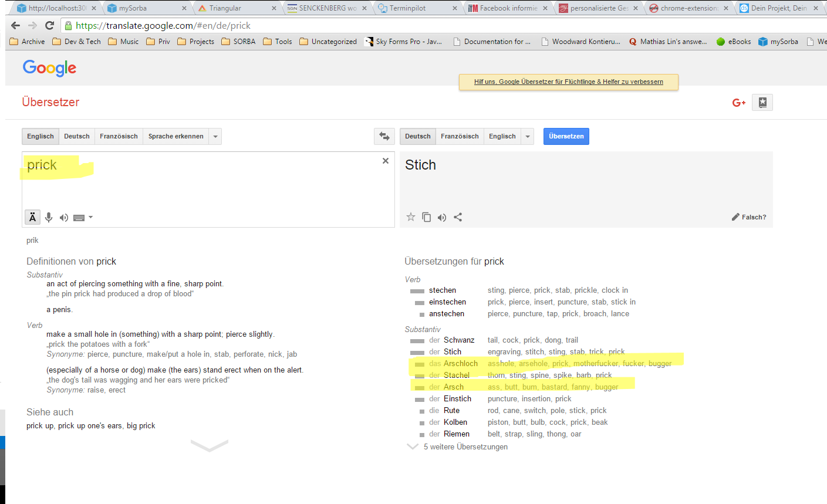Image resolution: width=827 pixels, height=504 pixels.
Task: Open the refugee helper improvement link
Action: [569, 82]
